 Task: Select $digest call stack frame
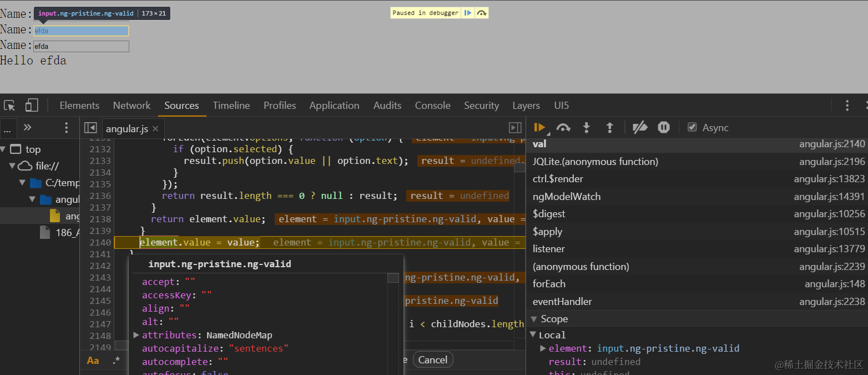coord(697,214)
